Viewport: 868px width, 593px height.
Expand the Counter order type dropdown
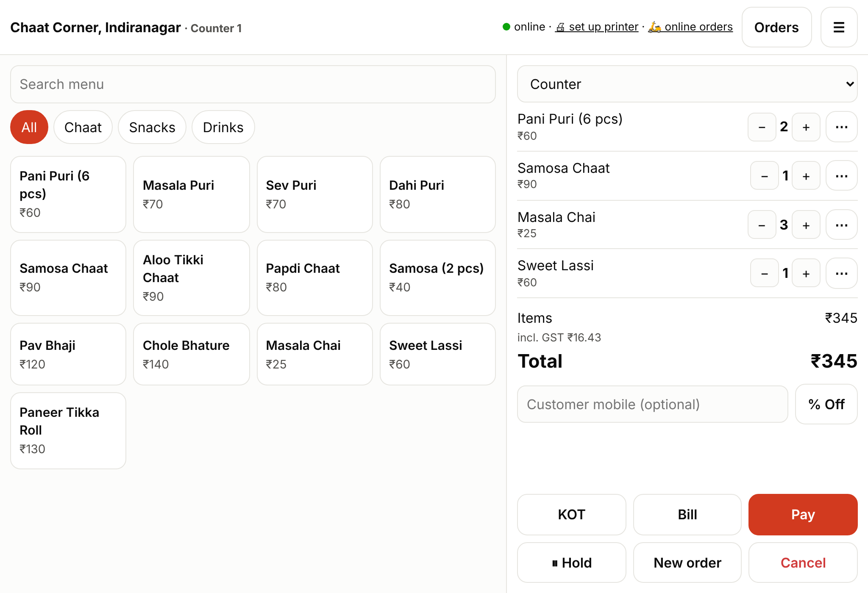click(687, 84)
